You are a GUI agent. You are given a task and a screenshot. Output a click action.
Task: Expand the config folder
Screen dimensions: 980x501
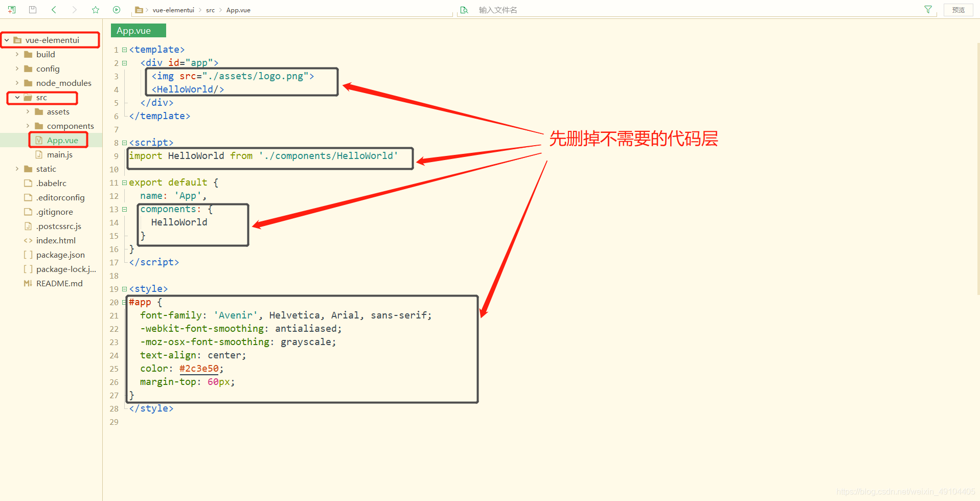pos(17,69)
